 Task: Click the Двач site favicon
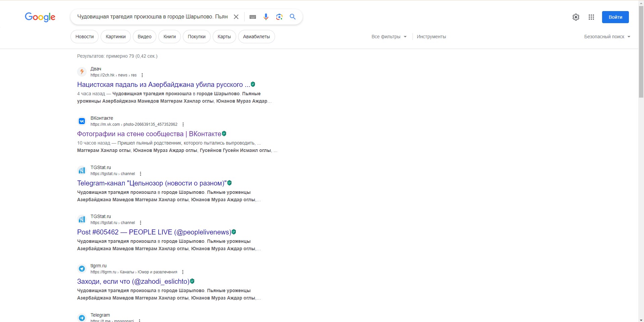82,72
